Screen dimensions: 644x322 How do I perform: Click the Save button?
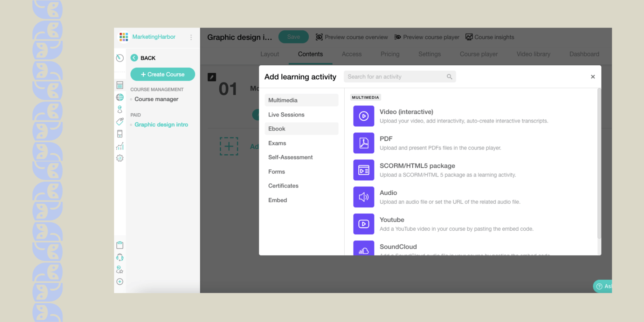coord(293,37)
